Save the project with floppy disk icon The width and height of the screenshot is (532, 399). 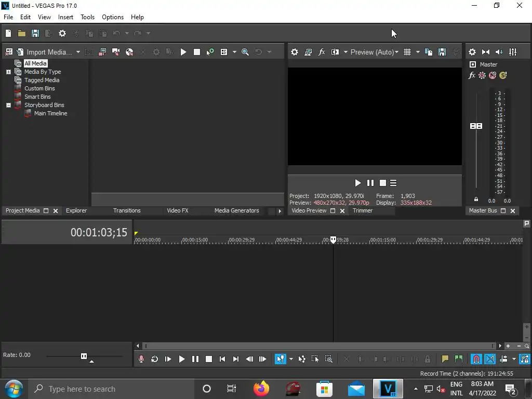tap(35, 33)
